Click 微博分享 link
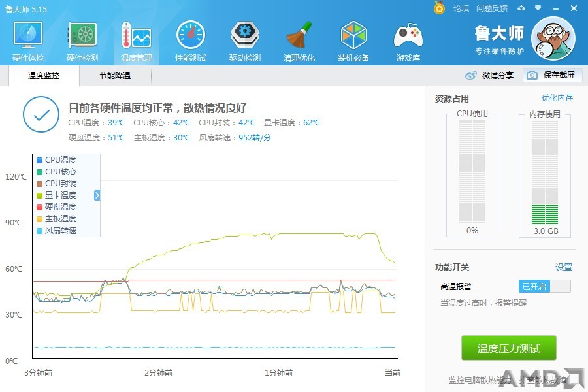Viewport: 588px width, 392px height. 498,75
